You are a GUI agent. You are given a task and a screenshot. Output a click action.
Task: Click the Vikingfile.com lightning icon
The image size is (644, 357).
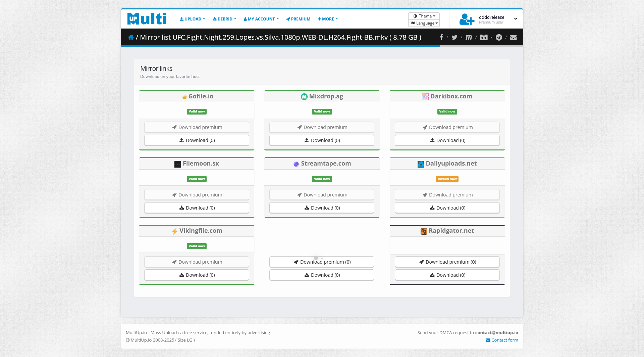175,231
